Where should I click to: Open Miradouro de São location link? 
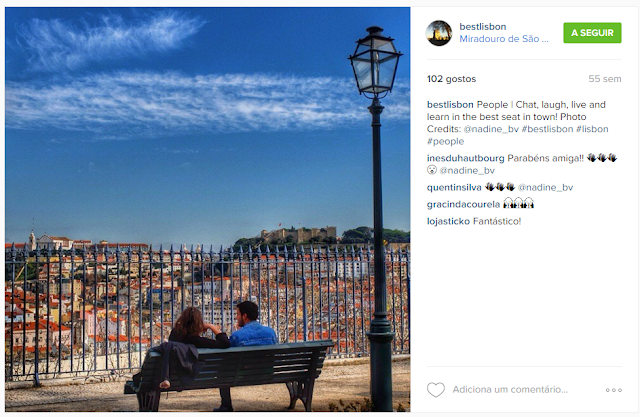pos(504,39)
